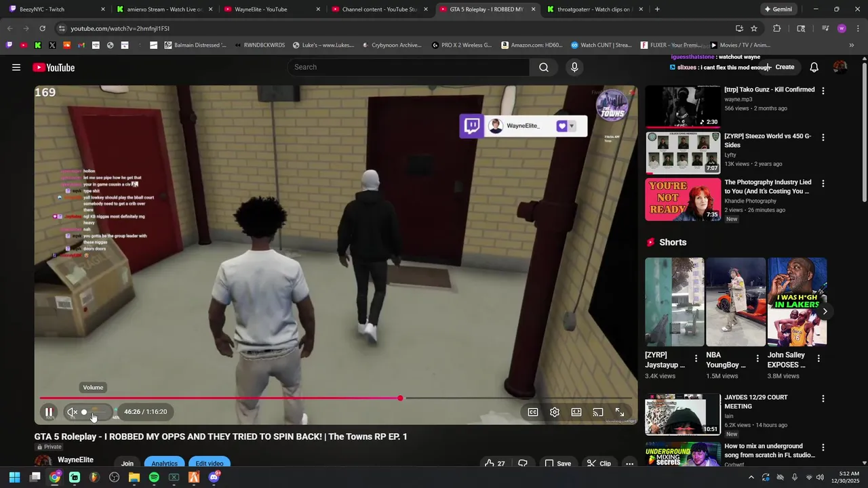Click the Gemini button in Chrome
The width and height of the screenshot is (868, 488).
coord(778,9)
